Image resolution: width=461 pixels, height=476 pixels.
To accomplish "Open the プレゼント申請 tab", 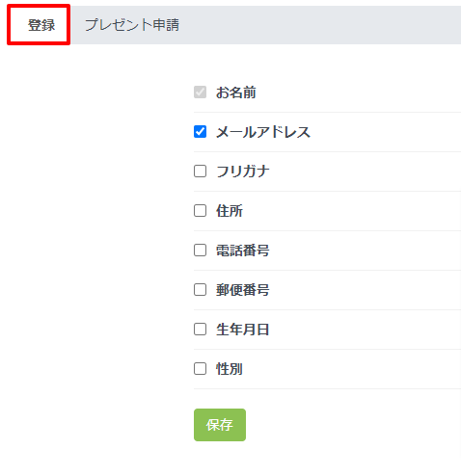I will tap(132, 25).
